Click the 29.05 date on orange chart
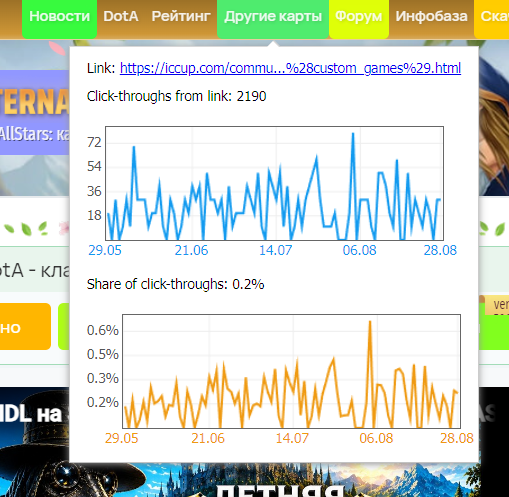This screenshot has width=509, height=497. [x=122, y=438]
